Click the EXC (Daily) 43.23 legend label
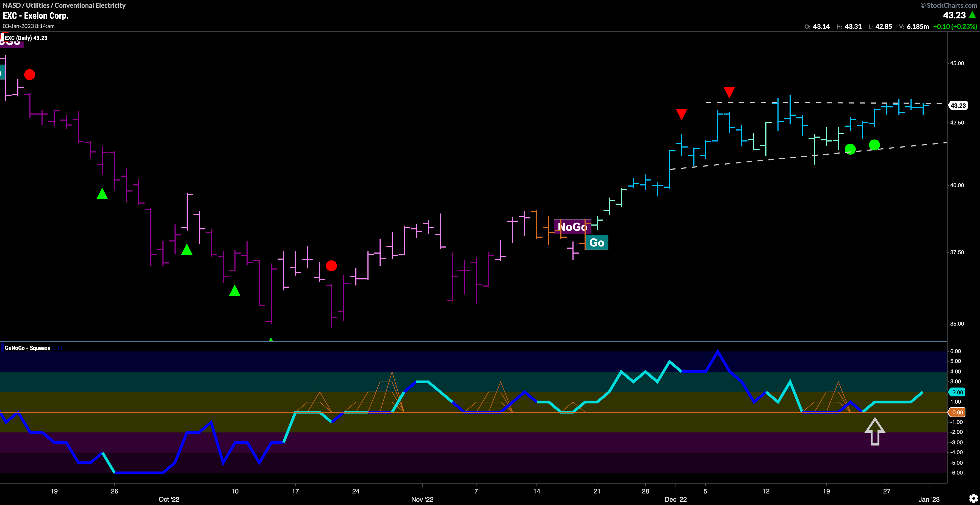980x505 pixels. click(x=26, y=38)
